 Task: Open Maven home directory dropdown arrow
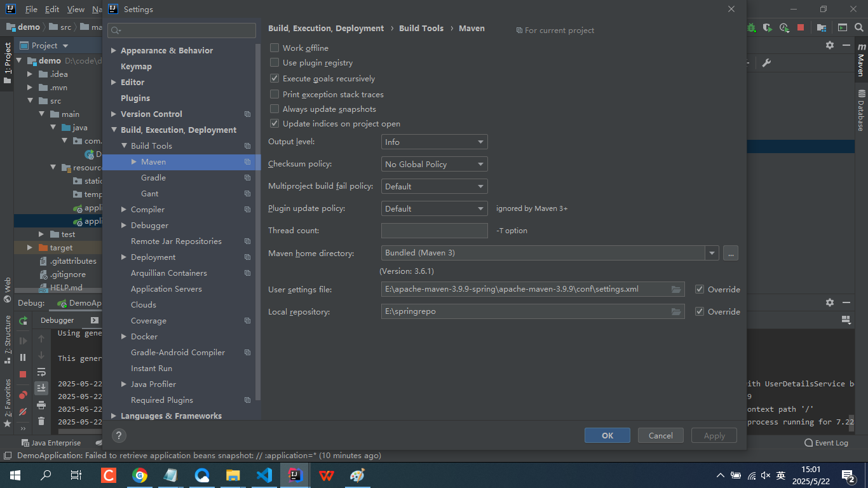[x=712, y=253]
